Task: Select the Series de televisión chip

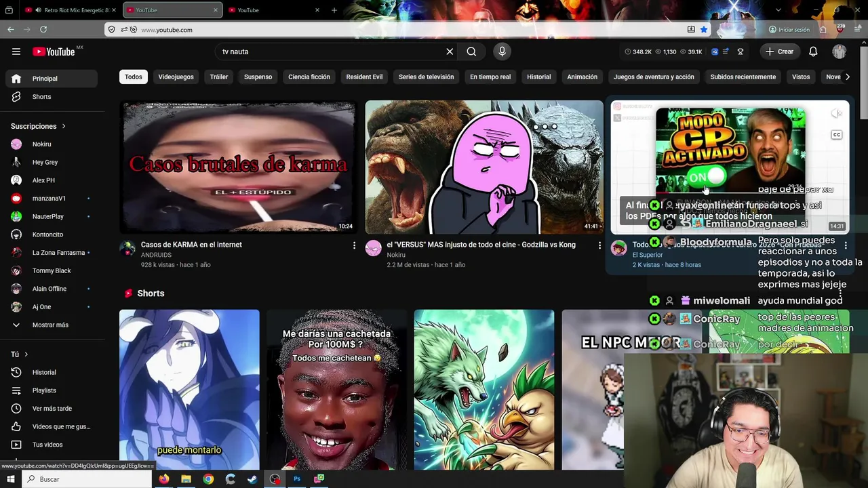Action: pos(426,77)
